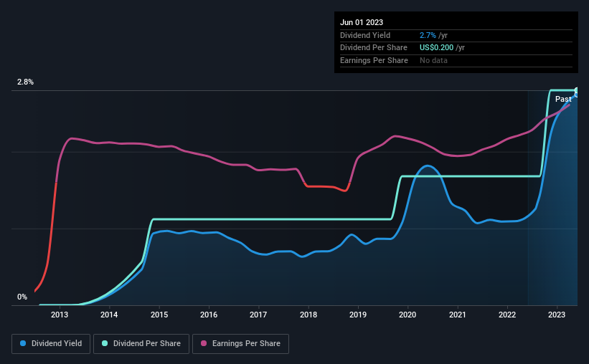Click the US$0.200 dividend per share value
This screenshot has width=589, height=364.
[x=436, y=48]
